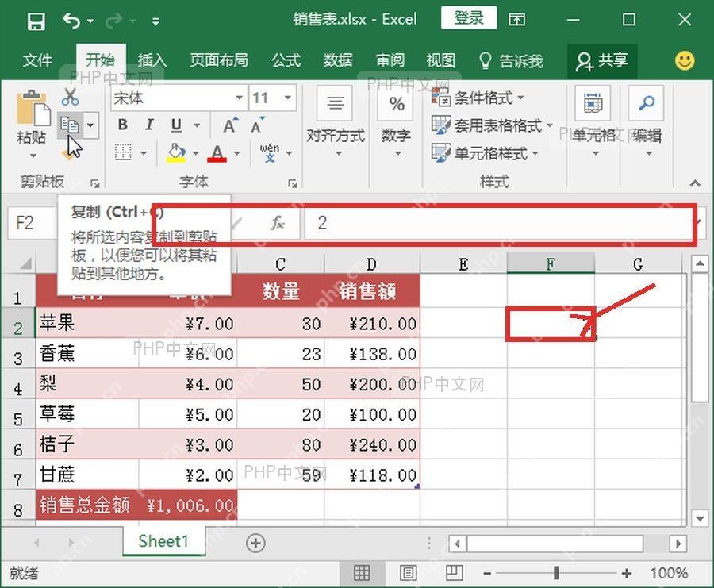Viewport: 714px width, 588px height.
Task: Expand the copy dropdown arrow
Action: pos(90,125)
